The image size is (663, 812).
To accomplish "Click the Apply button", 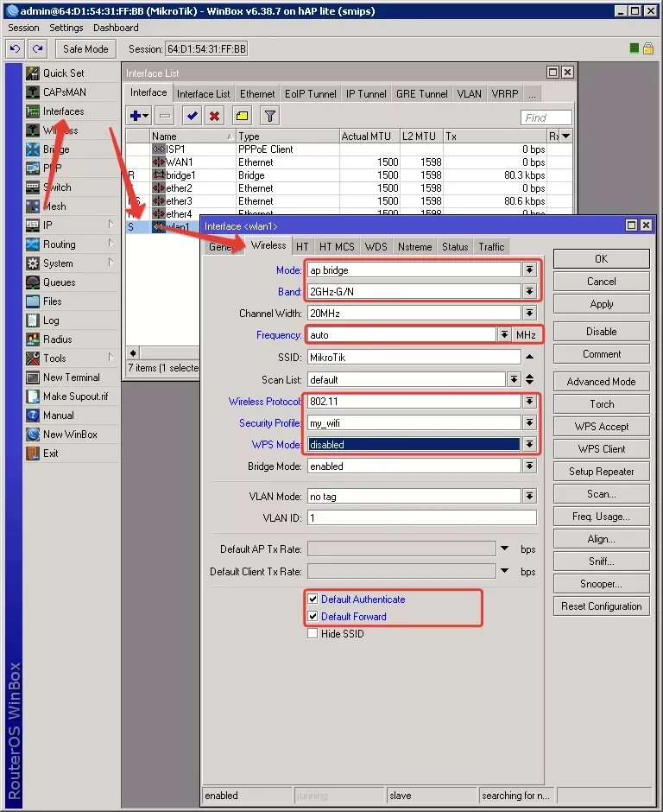I will 602,304.
